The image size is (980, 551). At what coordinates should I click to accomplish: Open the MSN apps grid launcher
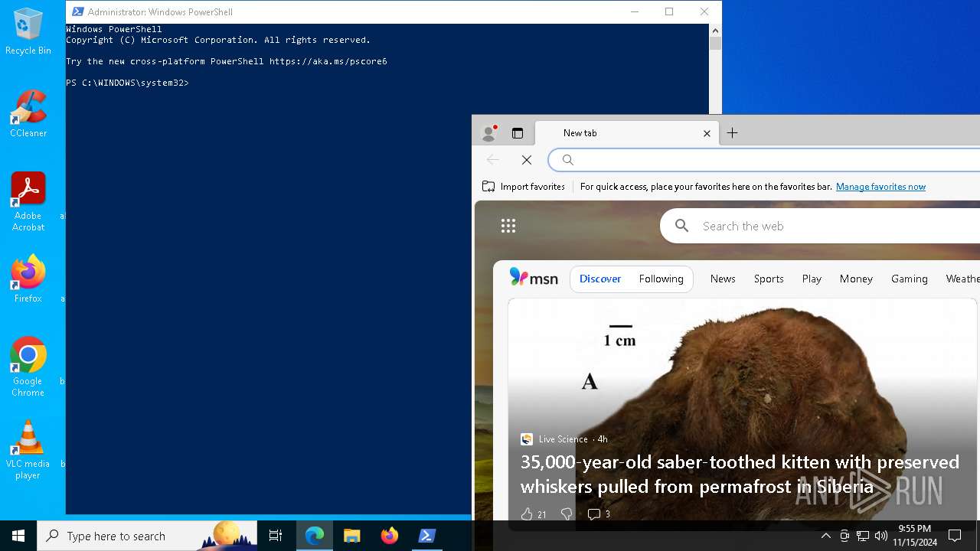pos(508,226)
